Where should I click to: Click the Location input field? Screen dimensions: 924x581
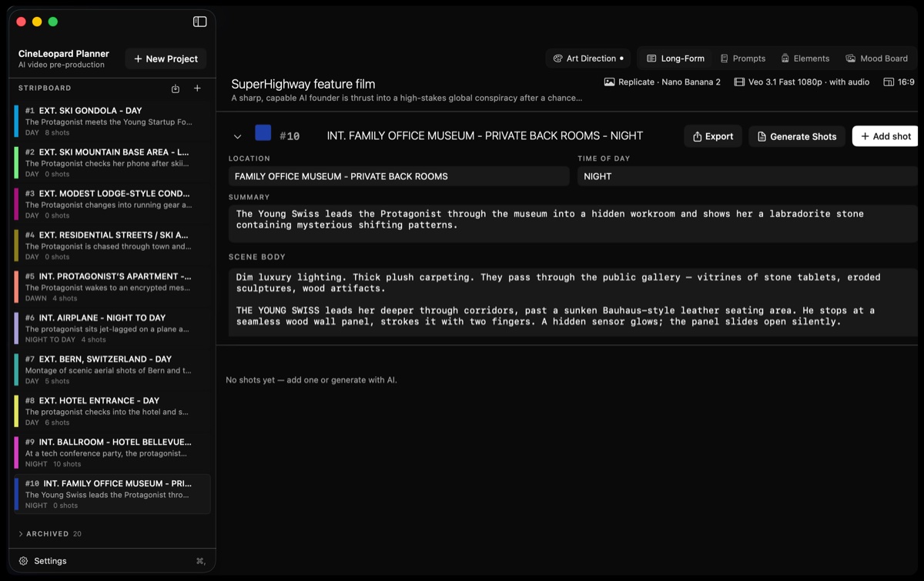click(x=399, y=176)
